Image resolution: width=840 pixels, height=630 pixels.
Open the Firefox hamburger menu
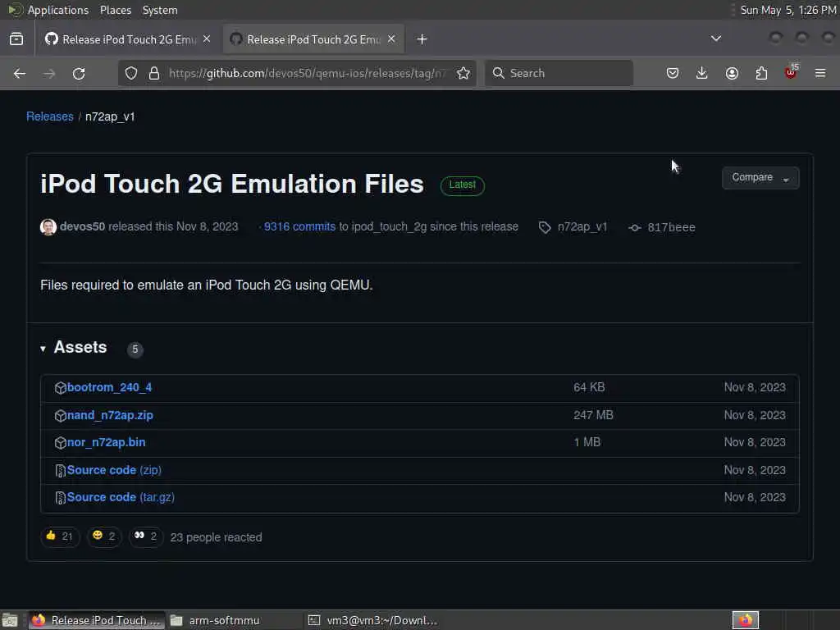click(820, 73)
